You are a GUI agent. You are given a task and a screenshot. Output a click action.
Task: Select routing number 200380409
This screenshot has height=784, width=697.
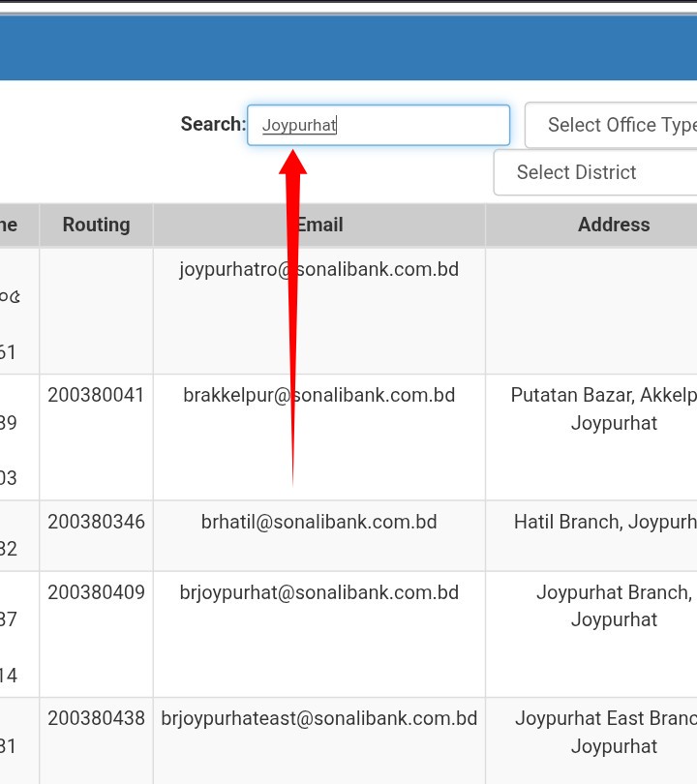(x=96, y=592)
